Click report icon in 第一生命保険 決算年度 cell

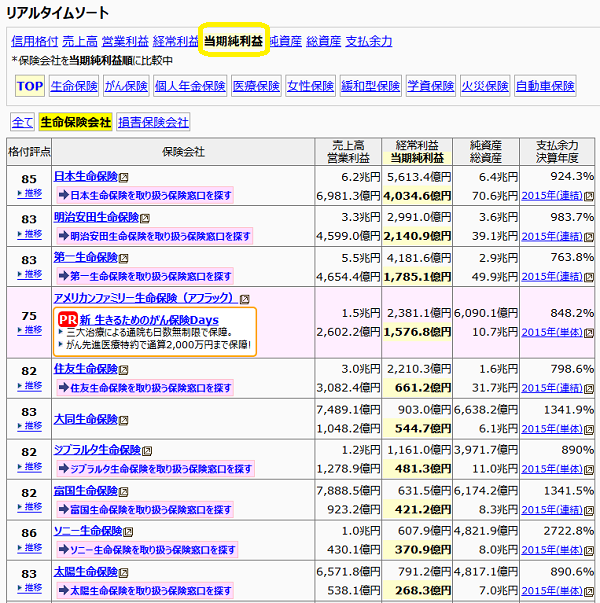pyautogui.click(x=589, y=277)
